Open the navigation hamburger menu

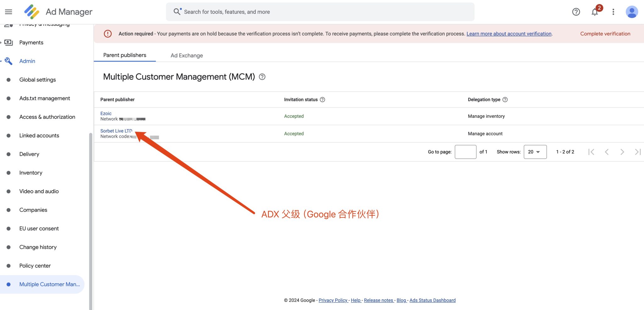tap(8, 12)
